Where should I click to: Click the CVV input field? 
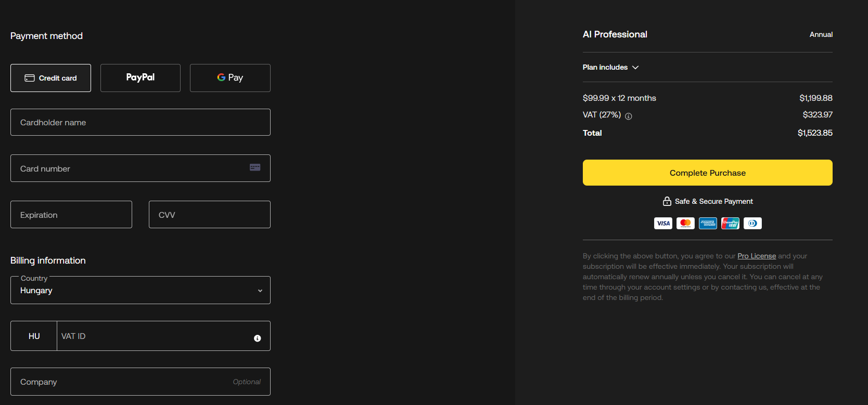click(209, 215)
